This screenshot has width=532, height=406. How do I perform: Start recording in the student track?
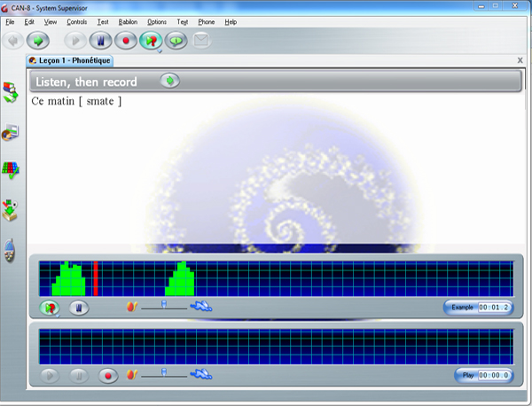tap(108, 375)
